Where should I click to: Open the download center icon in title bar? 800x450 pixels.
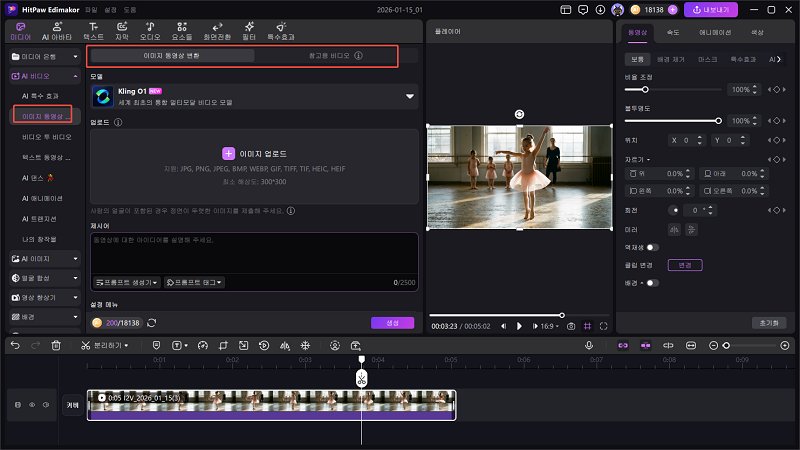600,10
